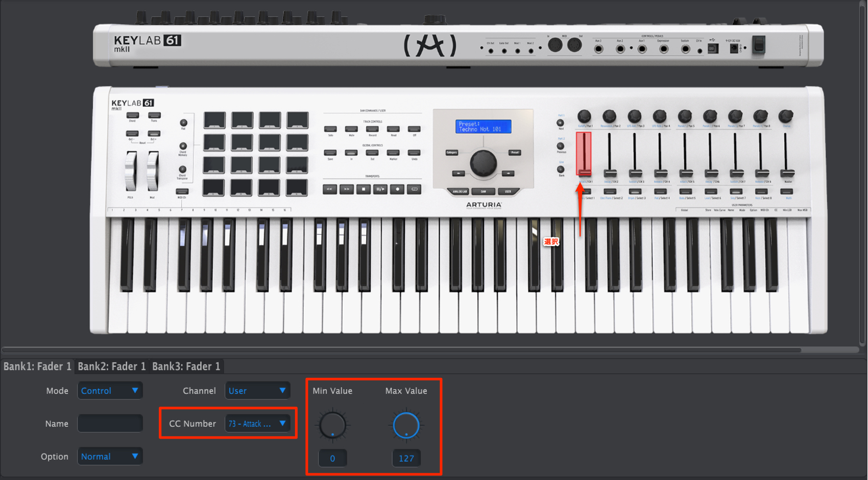Select the DAW mode button
Screen dimensions: 868x480
point(484,191)
